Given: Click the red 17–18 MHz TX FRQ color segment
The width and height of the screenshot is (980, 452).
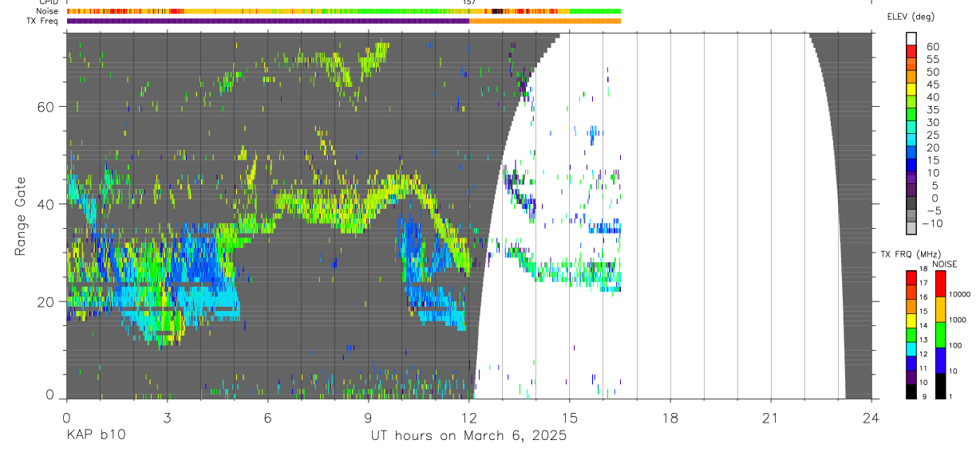Looking at the screenshot, I should [911, 277].
